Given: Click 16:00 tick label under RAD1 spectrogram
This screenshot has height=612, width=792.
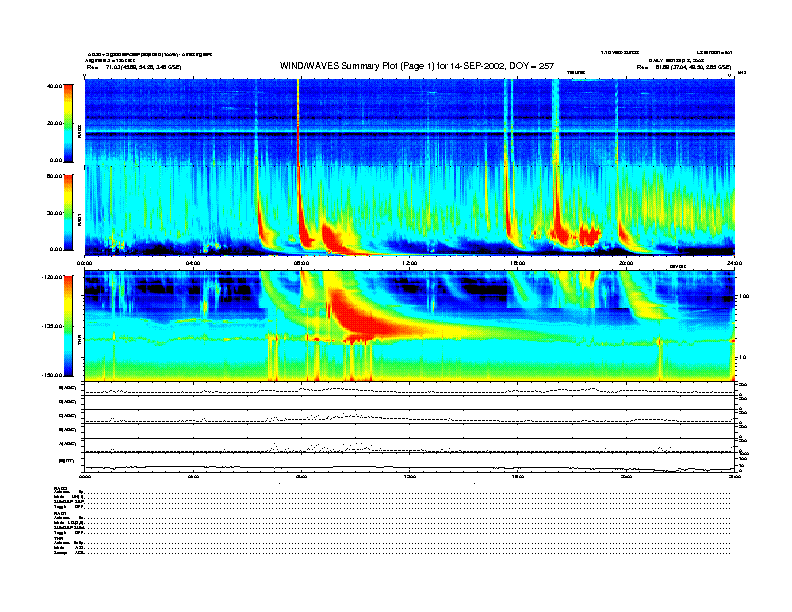Looking at the screenshot, I should 518,263.
